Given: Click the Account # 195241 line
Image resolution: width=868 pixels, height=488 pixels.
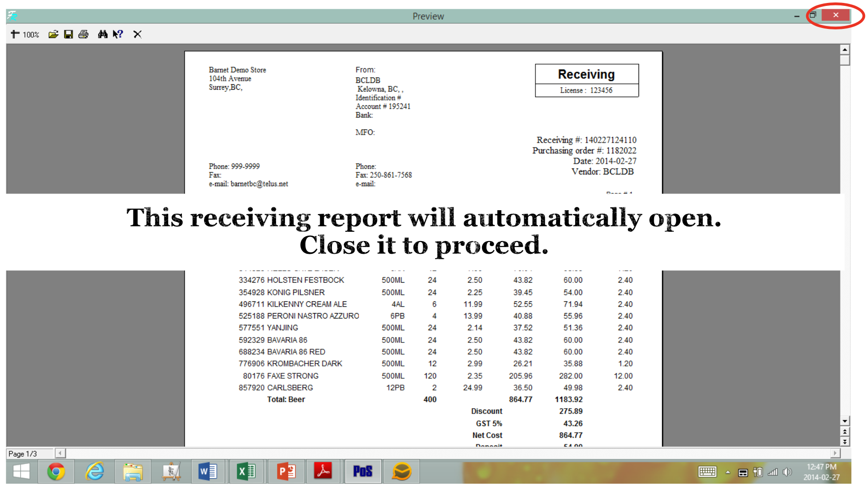Looking at the screenshot, I should 383,106.
